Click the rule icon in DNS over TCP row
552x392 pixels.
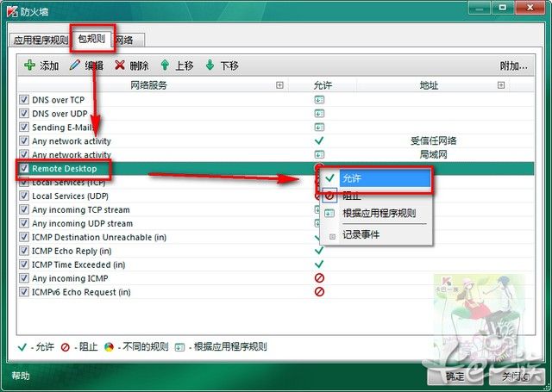click(x=319, y=100)
